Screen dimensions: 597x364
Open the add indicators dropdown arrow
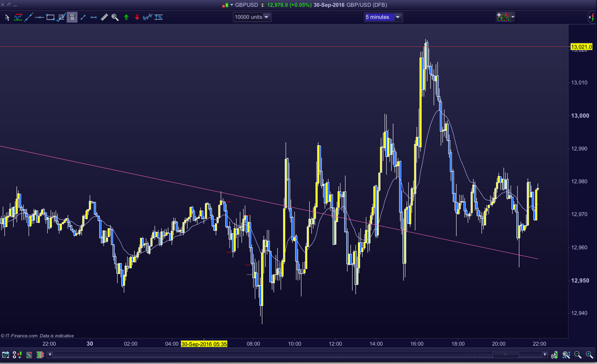[x=513, y=17]
